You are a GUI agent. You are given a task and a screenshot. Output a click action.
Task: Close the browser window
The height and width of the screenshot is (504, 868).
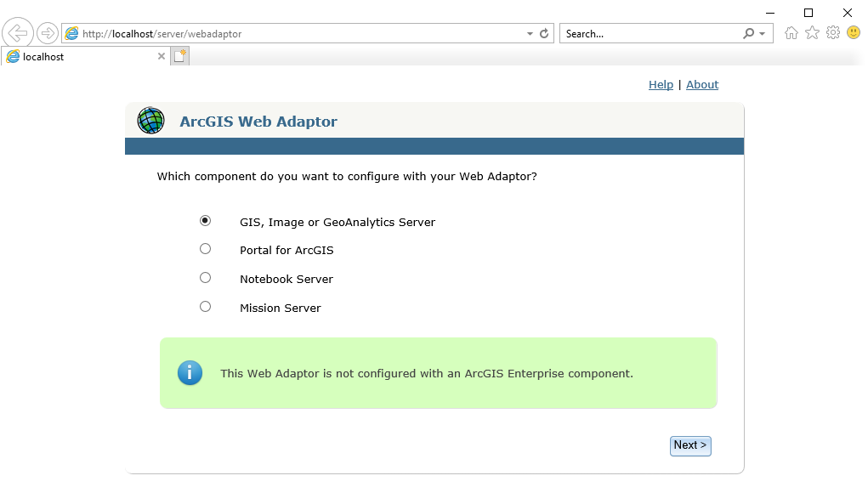(x=848, y=13)
